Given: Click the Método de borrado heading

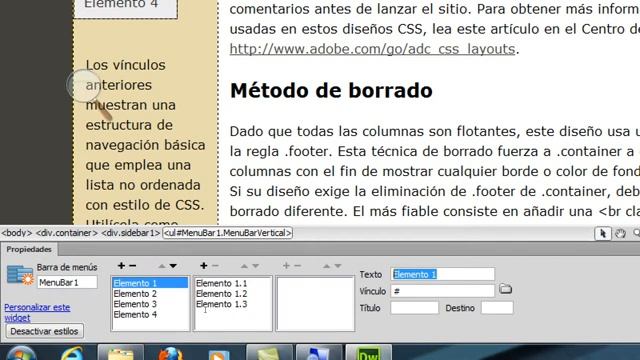Looking at the screenshot, I should tap(331, 91).
